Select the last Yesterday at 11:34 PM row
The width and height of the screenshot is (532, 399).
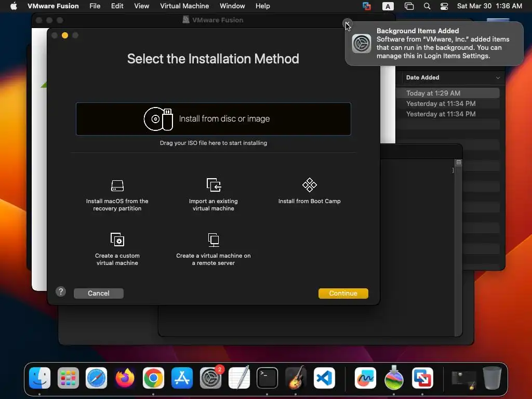pos(448,114)
